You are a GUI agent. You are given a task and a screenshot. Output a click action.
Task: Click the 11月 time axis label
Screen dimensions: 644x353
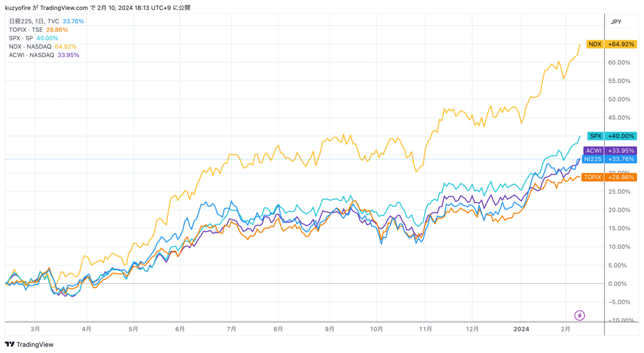[x=426, y=329]
